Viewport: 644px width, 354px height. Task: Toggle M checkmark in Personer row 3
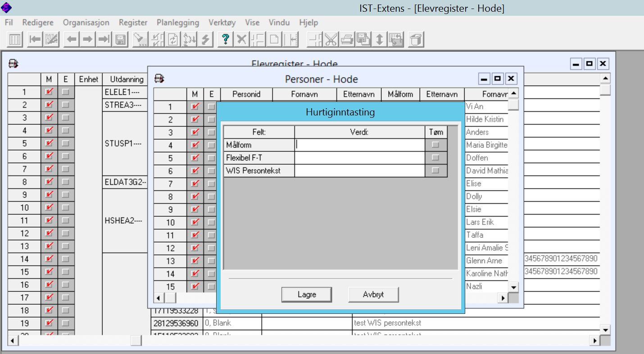tap(195, 133)
